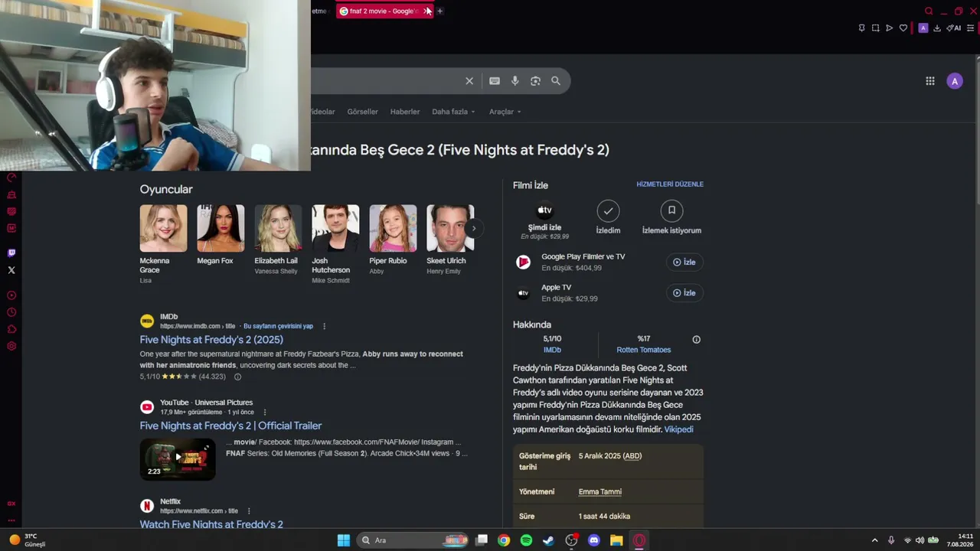Click the Bu sayfanın çevirisini yap link

[278, 326]
